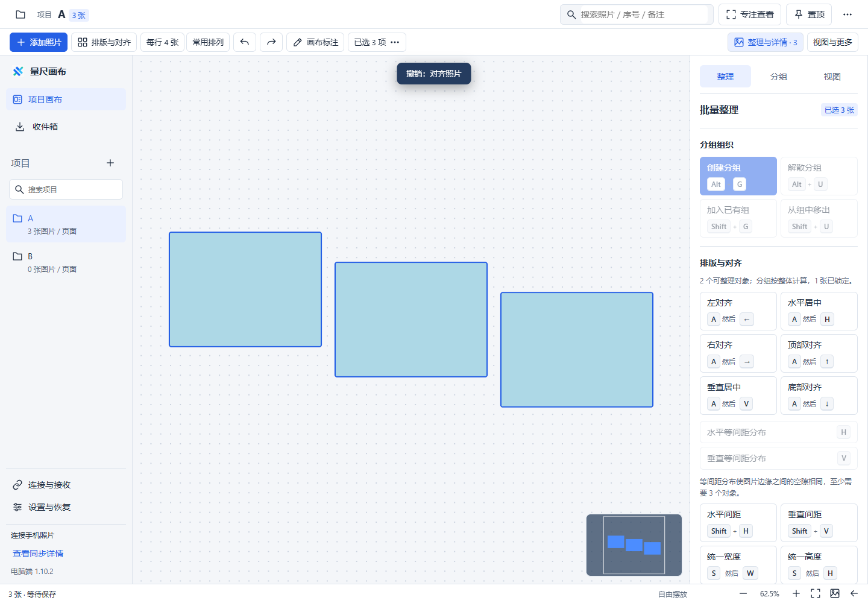Image resolution: width=868 pixels, height=603 pixels.
Task: Click the left arrow icon in status bar
Action: (x=854, y=594)
